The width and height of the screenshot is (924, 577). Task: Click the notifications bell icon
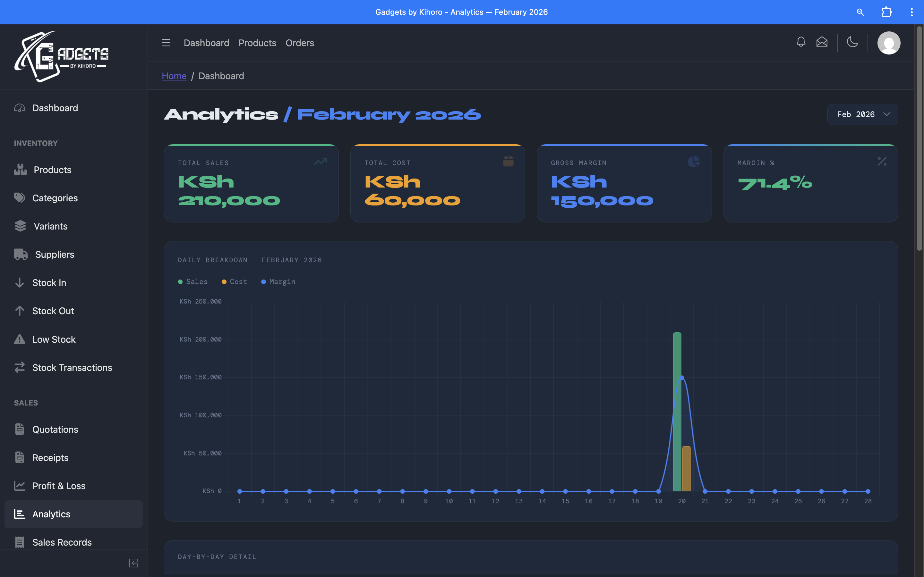[x=801, y=42]
